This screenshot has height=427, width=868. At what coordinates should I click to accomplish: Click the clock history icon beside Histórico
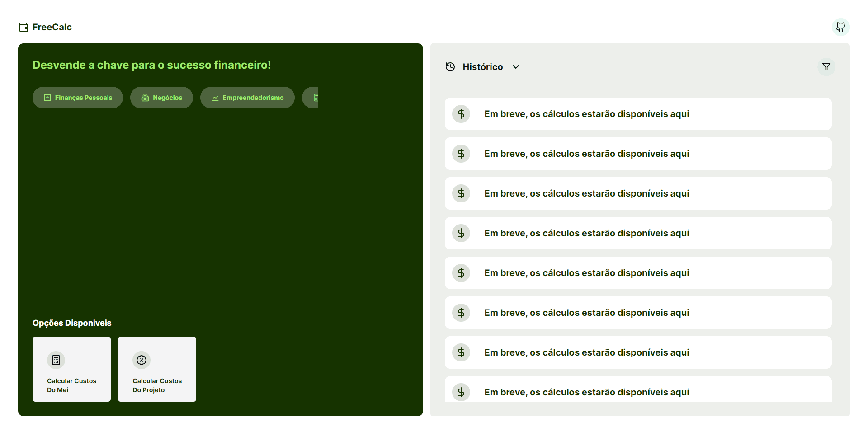click(450, 66)
